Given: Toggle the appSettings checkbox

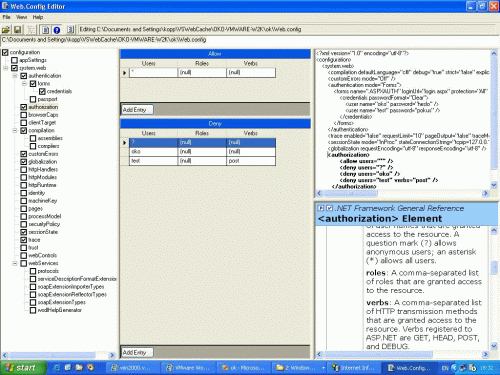Looking at the screenshot, I should [15, 60].
